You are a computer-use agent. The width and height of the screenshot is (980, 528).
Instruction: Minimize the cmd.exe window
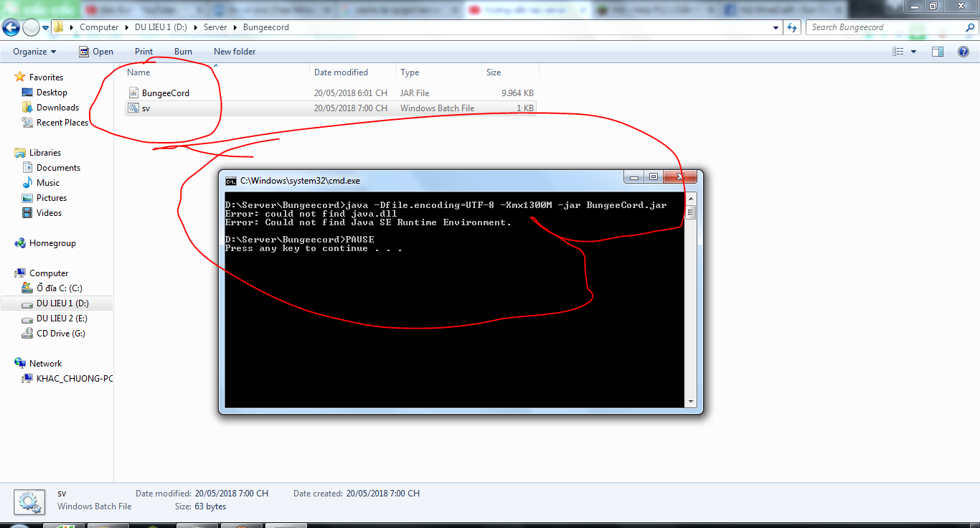(x=634, y=177)
